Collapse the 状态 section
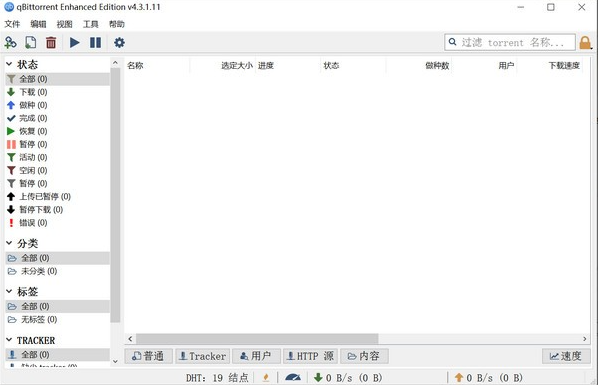This screenshot has height=385, width=598. [9, 64]
